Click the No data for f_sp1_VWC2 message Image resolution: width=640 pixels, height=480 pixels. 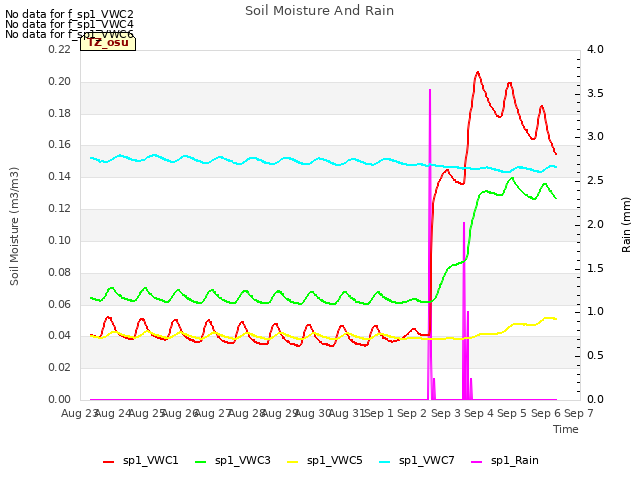pos(69,14)
